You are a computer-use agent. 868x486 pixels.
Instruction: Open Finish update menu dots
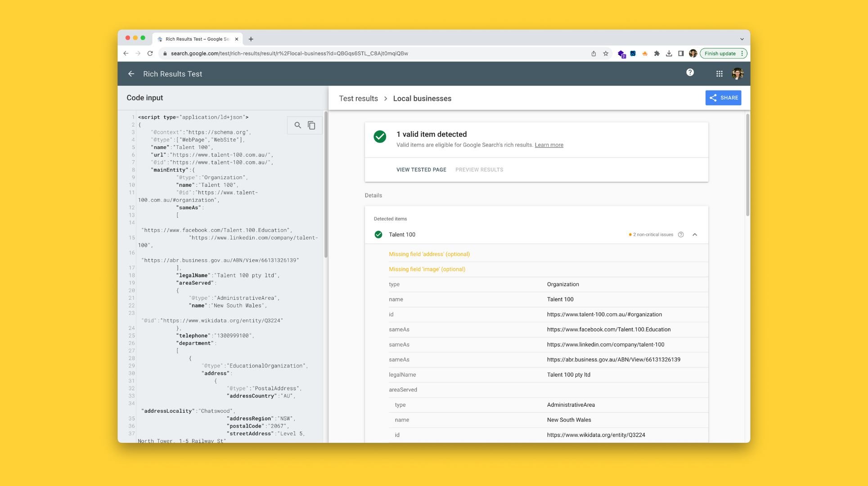click(742, 54)
